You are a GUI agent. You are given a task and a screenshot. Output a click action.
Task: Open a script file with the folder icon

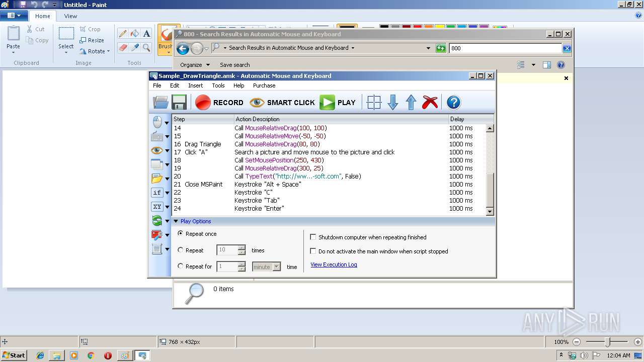point(160,103)
